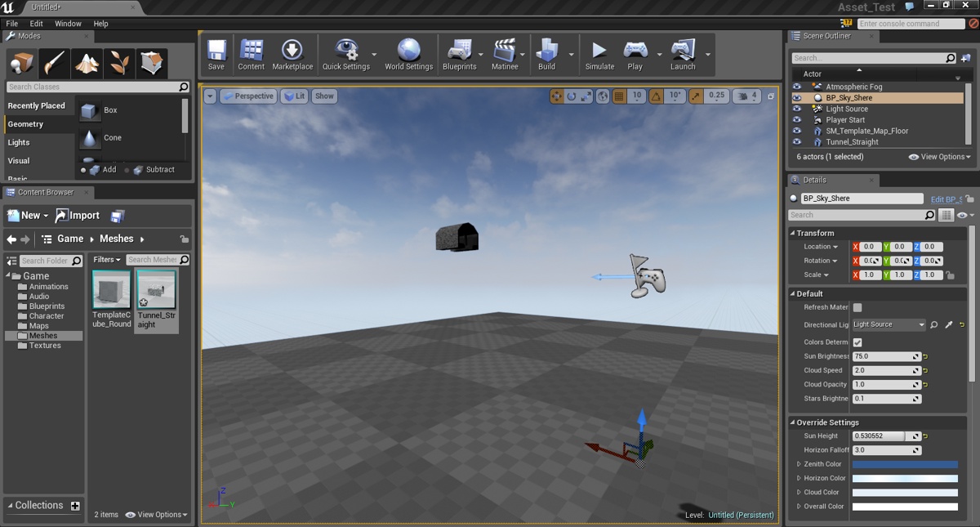The width and height of the screenshot is (980, 527).
Task: Uncheck the Colors Determined checkbox
Action: click(x=857, y=342)
